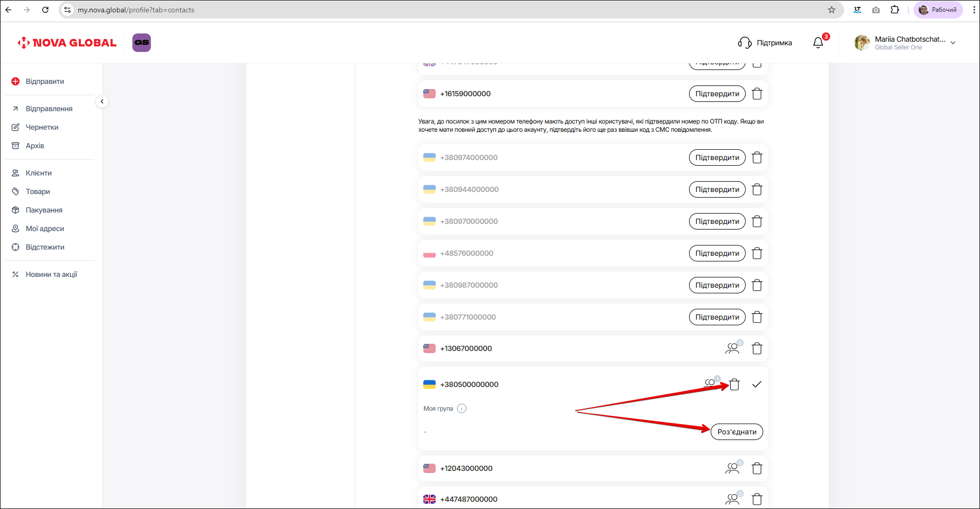980x509 pixels.
Task: Delete phone number +380944000000
Action: tap(757, 189)
